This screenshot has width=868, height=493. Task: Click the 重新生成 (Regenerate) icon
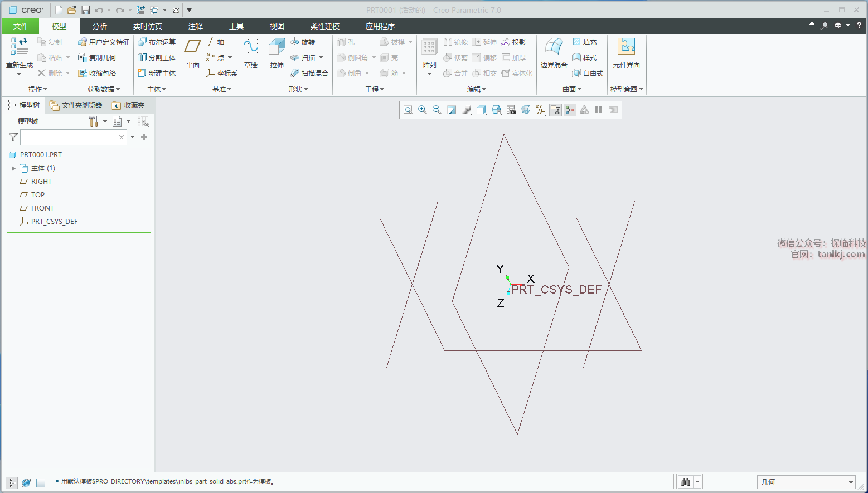pos(19,47)
